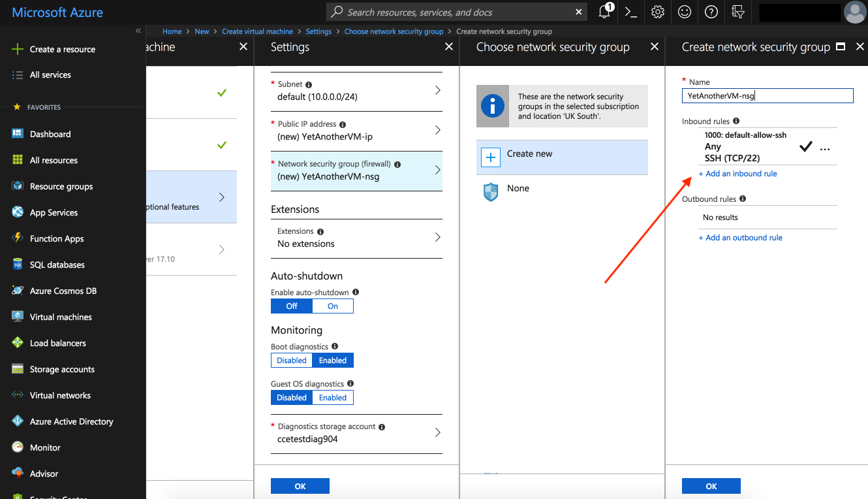Go to Home breadcrumb
868x499 pixels.
pos(172,31)
